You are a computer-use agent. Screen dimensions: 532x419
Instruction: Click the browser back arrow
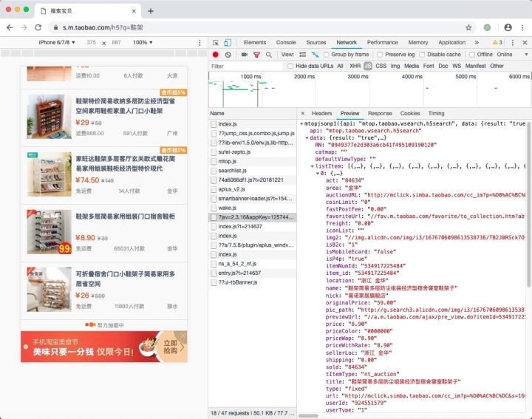10,27
